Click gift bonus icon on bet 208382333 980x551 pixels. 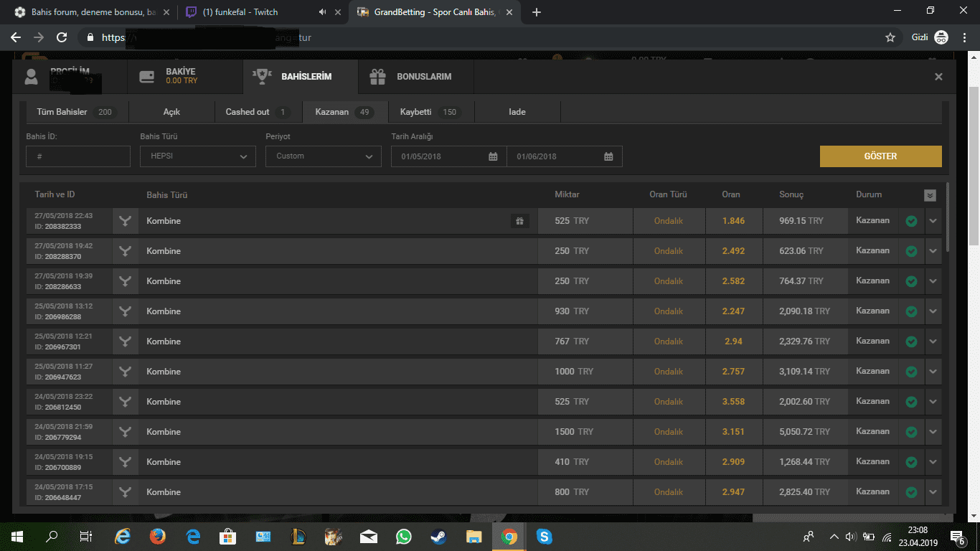point(520,221)
